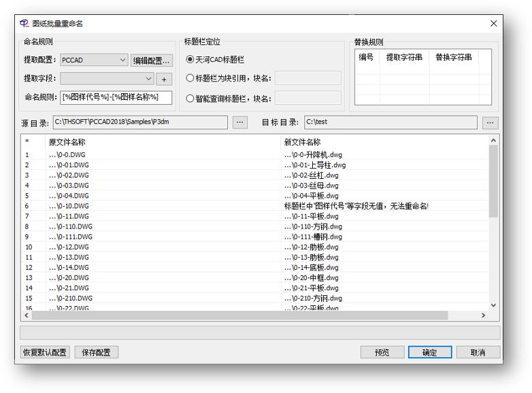
Task: Click the 无法重命名 error message in row 6
Action: pyautogui.click(x=356, y=206)
